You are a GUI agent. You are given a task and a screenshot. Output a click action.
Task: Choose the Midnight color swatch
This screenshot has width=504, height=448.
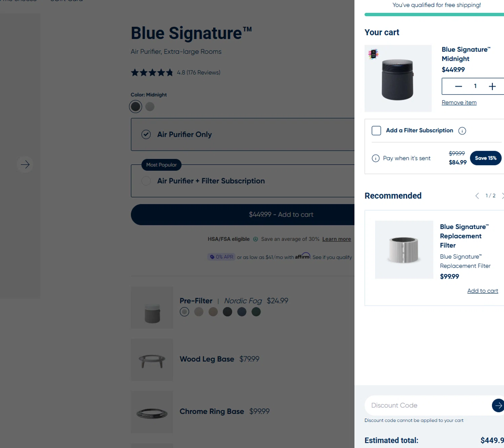coord(136,107)
